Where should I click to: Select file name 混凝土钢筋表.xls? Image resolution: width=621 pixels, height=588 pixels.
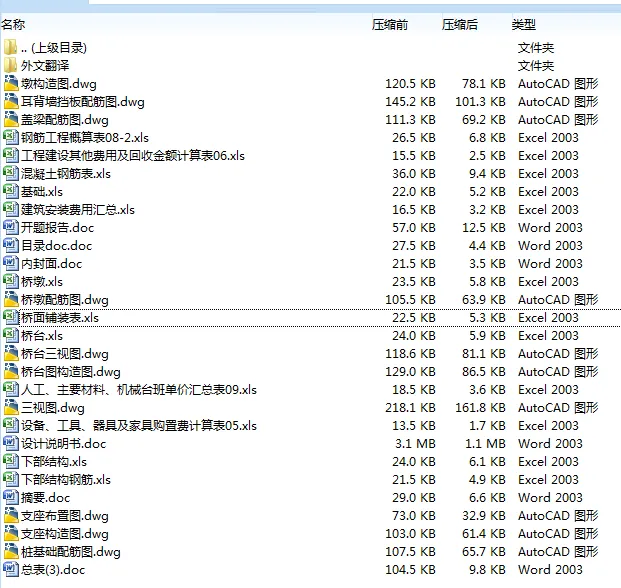pyautogui.click(x=66, y=173)
